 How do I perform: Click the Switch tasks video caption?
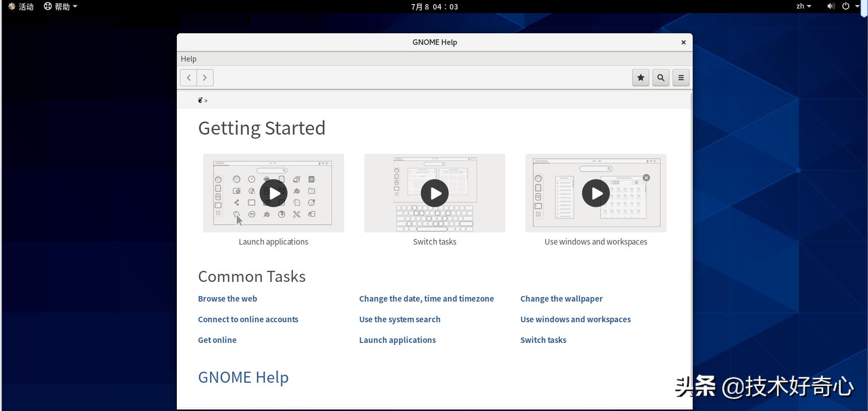tap(435, 242)
